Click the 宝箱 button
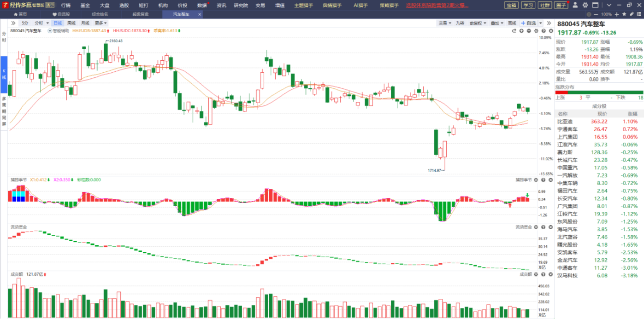This screenshot has height=319, width=644. click(511, 5)
